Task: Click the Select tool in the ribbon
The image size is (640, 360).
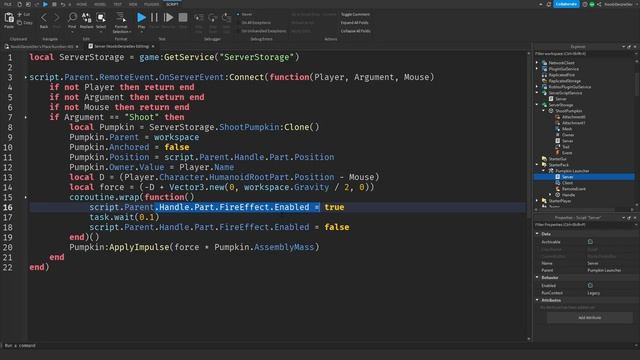Action: point(101,17)
